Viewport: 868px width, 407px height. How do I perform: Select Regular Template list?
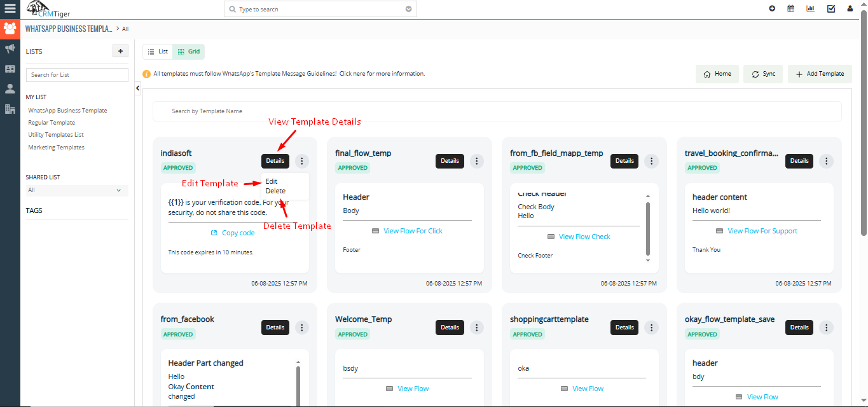[x=52, y=123]
